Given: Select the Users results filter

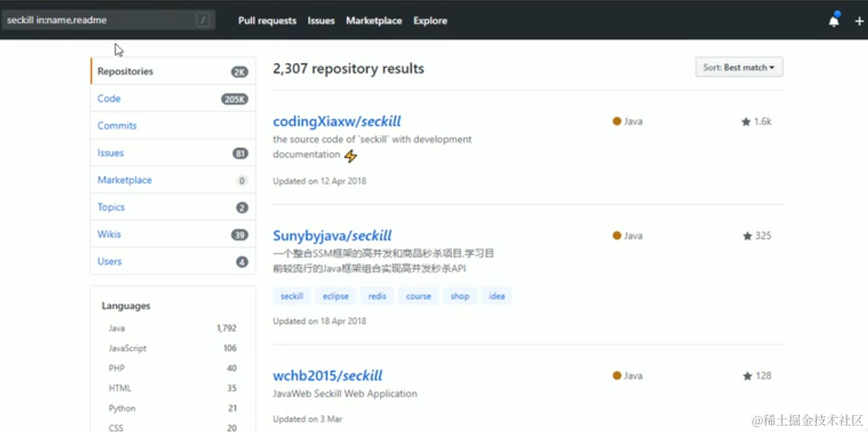Looking at the screenshot, I should click(x=173, y=261).
